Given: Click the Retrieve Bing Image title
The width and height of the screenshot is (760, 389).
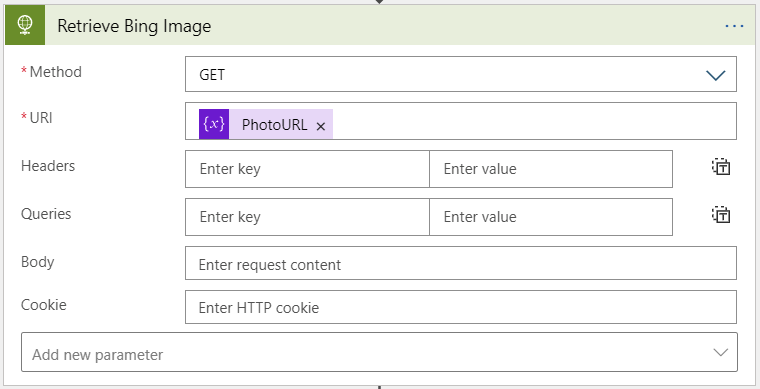Looking at the screenshot, I should [x=134, y=26].
